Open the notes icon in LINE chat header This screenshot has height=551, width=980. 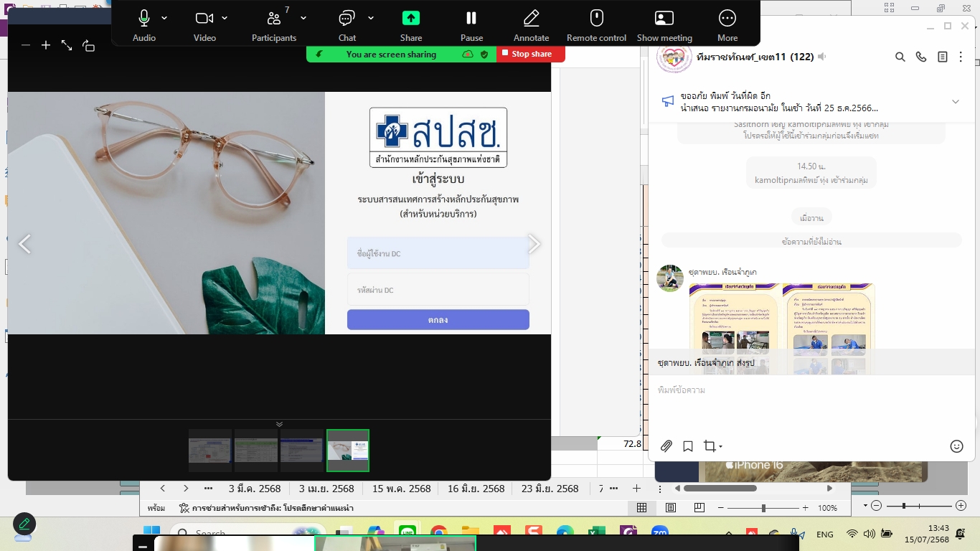(x=943, y=57)
